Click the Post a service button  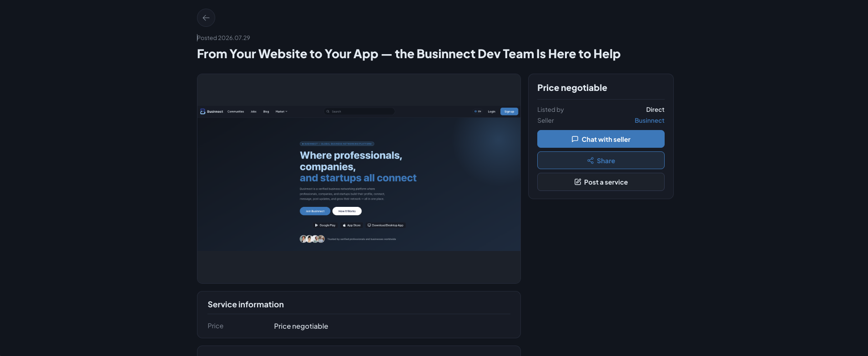click(x=601, y=182)
